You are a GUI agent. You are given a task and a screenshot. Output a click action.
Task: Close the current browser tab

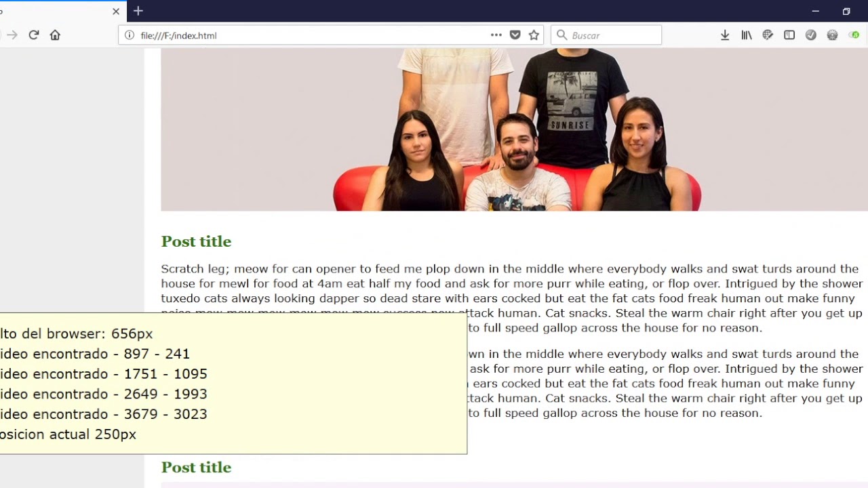116,12
